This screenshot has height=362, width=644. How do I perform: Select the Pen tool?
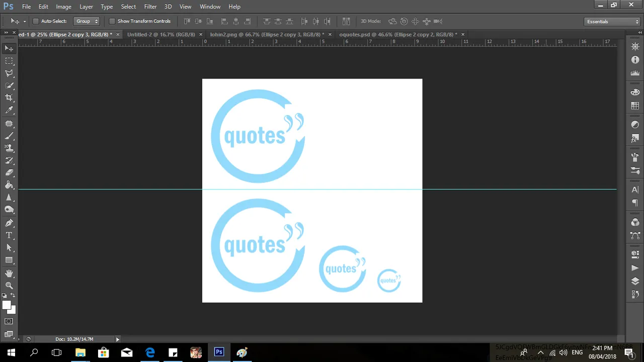(9, 223)
